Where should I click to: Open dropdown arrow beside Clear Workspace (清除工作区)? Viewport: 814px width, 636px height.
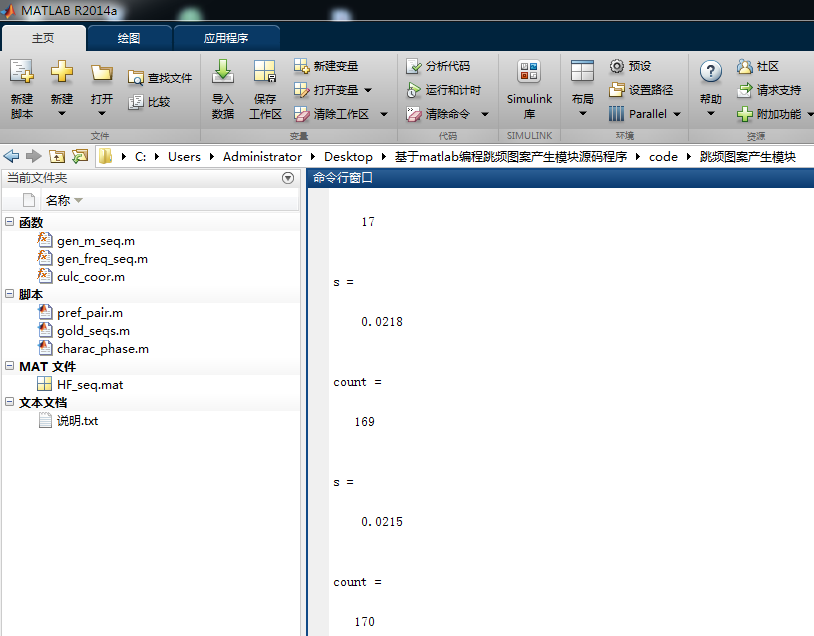384,114
